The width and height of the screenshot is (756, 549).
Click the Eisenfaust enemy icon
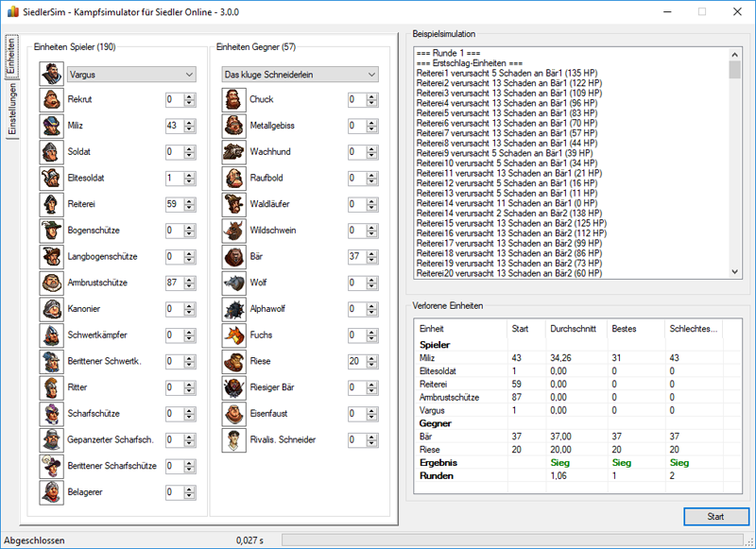[233, 414]
